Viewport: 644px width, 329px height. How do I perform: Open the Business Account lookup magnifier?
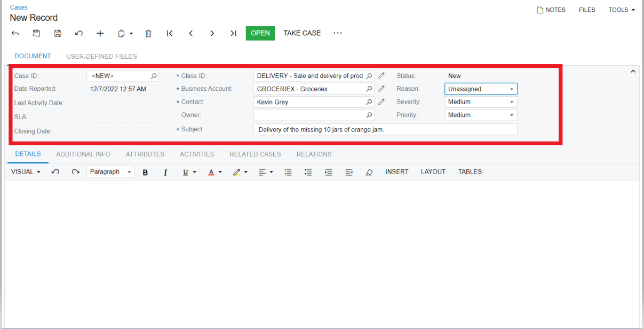point(369,89)
